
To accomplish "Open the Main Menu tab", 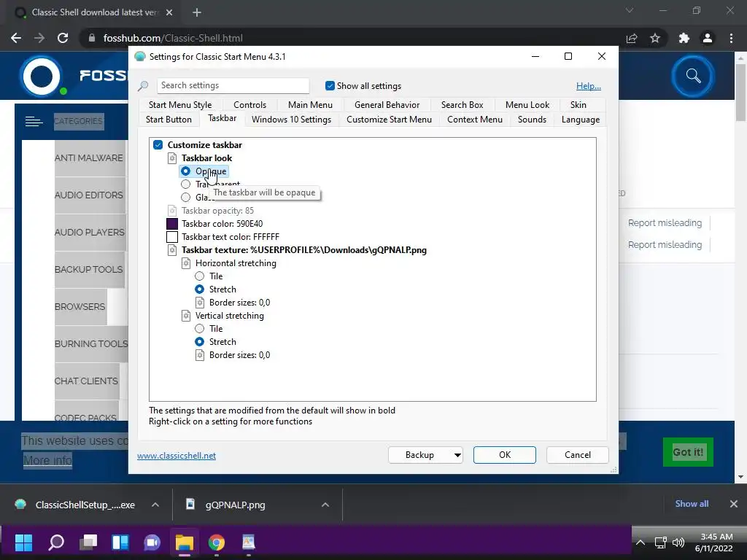I will pyautogui.click(x=310, y=105).
